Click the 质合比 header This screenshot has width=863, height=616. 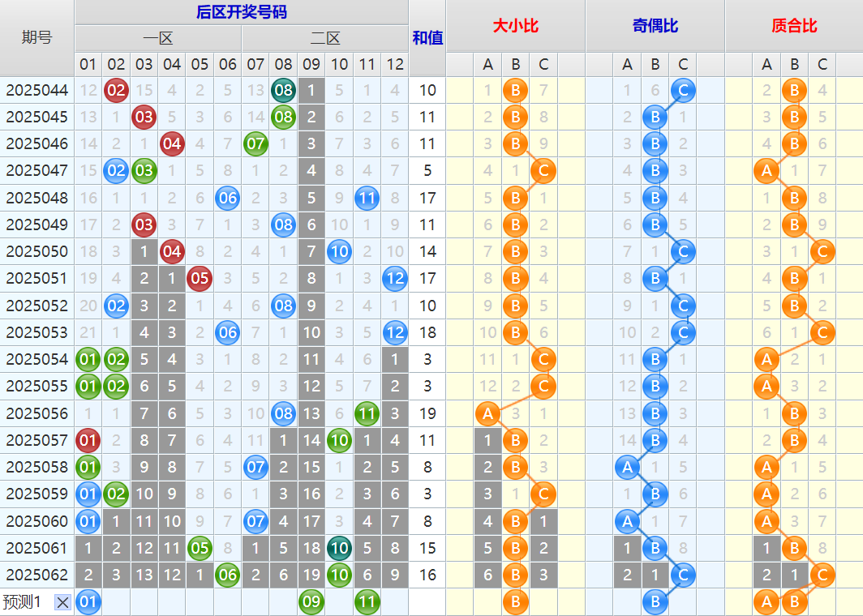point(794,26)
